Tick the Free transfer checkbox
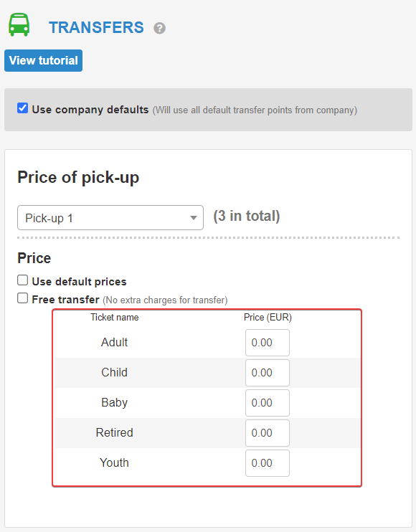 coord(23,298)
